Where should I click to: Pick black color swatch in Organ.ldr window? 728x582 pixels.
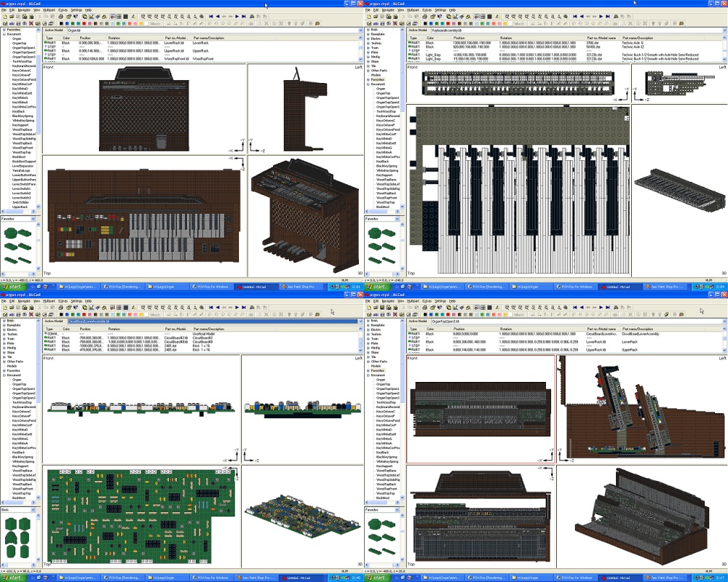click(61, 23)
